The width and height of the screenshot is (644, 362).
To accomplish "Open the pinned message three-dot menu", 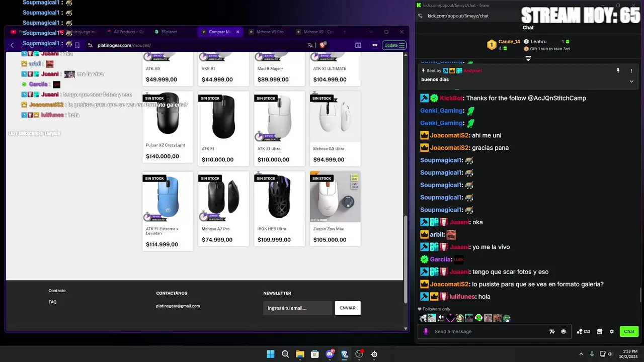I will pyautogui.click(x=631, y=71).
